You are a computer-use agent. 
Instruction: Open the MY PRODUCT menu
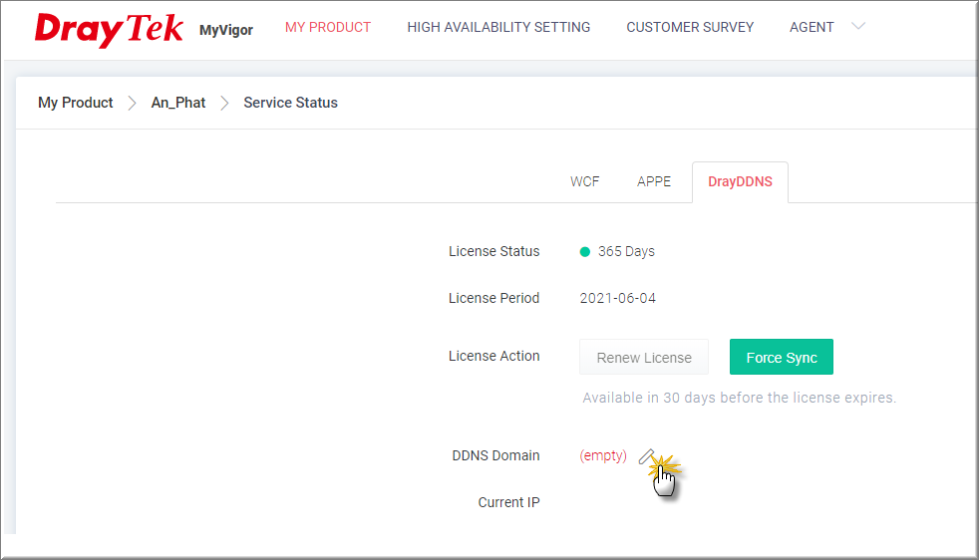[x=328, y=27]
